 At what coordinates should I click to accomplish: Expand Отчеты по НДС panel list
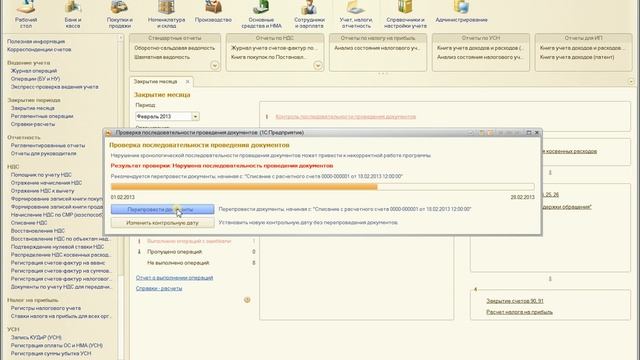pos(318,65)
